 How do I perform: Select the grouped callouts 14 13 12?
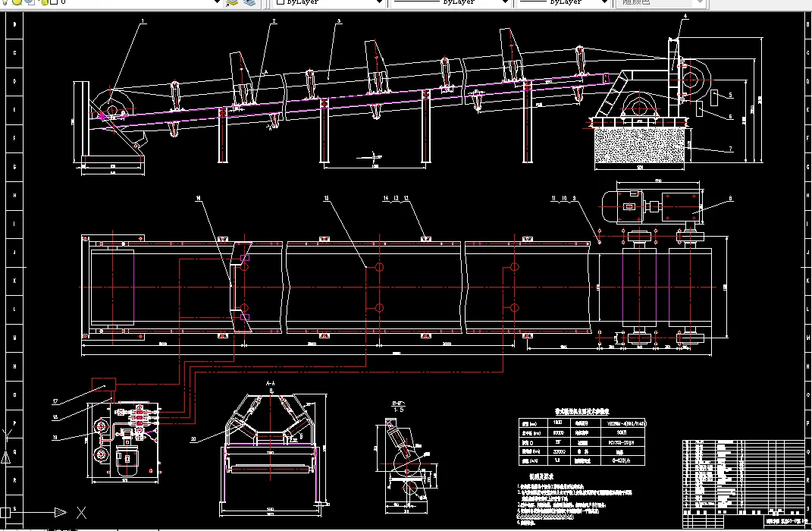click(397, 199)
